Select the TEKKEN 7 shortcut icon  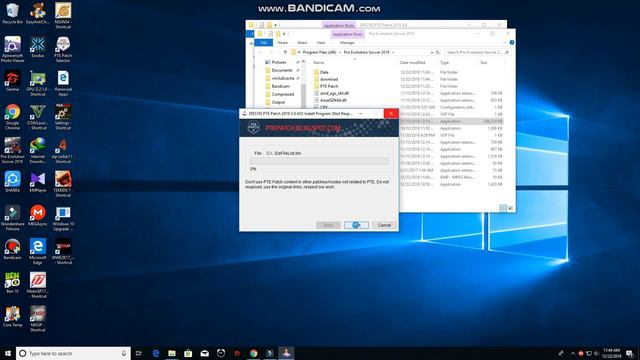pos(63,184)
